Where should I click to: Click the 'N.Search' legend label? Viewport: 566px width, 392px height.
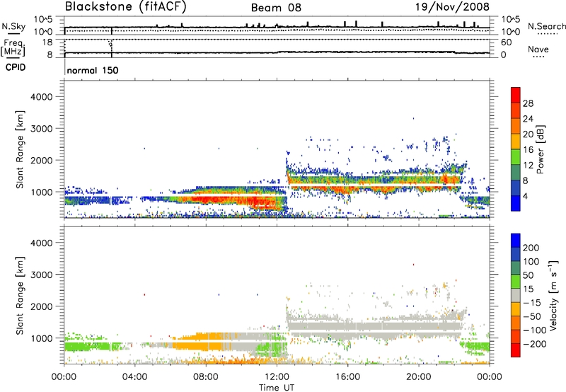coord(546,26)
